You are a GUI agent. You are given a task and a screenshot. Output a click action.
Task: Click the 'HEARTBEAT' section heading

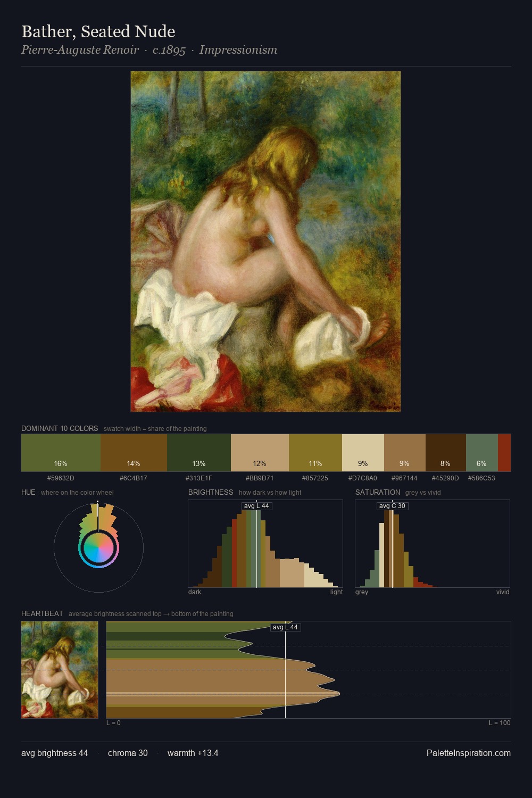(x=42, y=613)
